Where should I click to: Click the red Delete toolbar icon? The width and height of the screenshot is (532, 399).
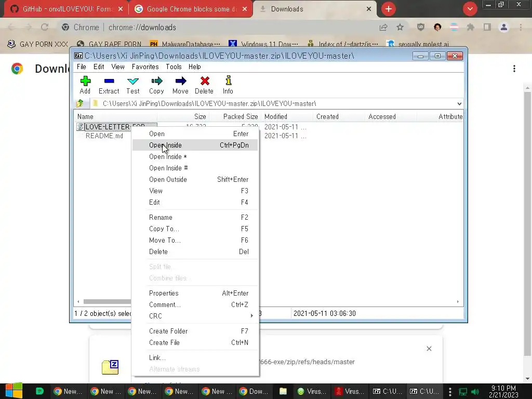point(204,85)
